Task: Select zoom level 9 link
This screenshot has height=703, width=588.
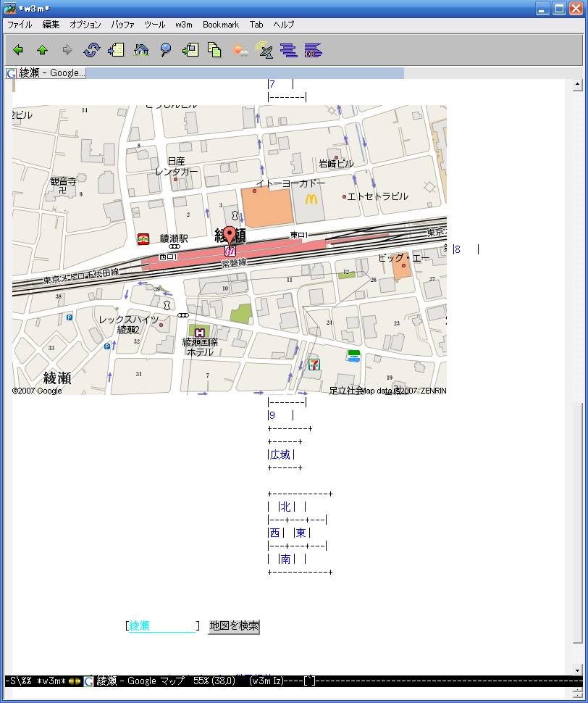Action: [272, 415]
